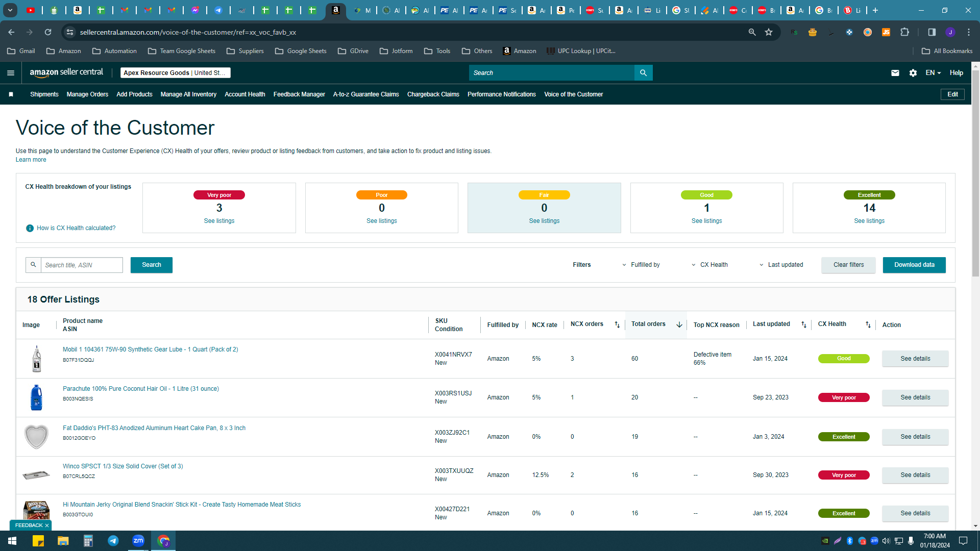Viewport: 980px width, 551px height.
Task: Open a new browser tab
Action: click(875, 10)
